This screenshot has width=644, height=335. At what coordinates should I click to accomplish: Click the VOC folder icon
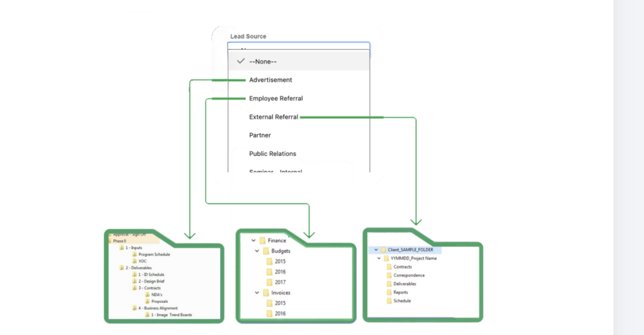point(135,261)
